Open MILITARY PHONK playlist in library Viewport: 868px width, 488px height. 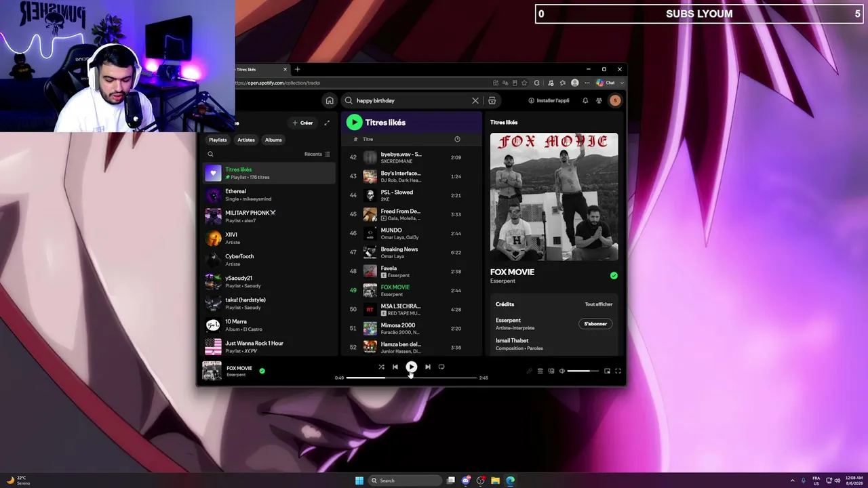(270, 216)
